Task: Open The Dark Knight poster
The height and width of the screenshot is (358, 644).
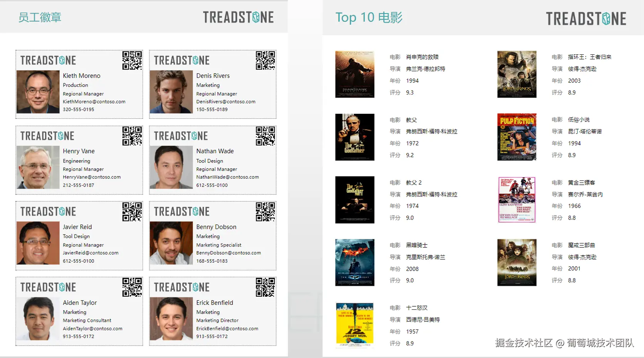Action: pos(355,262)
